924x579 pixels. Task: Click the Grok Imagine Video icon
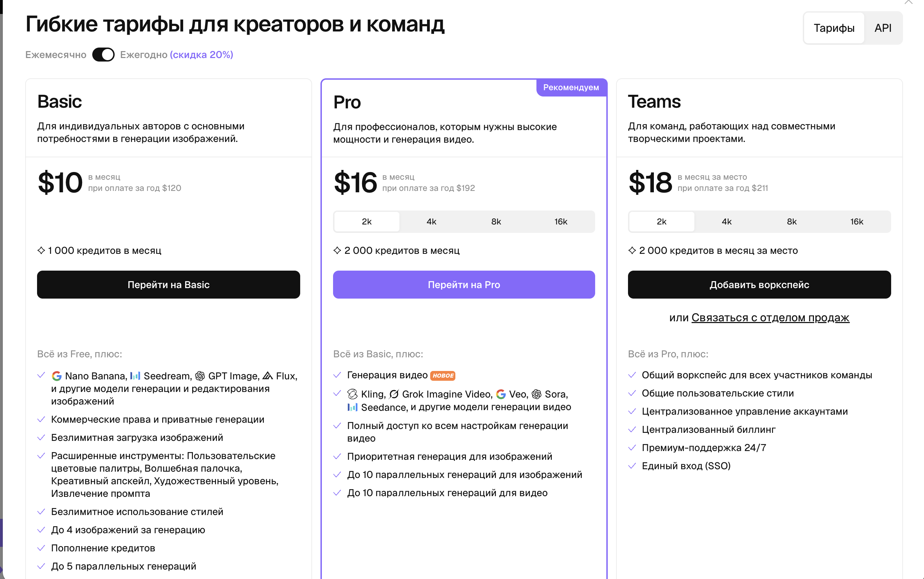coord(394,394)
